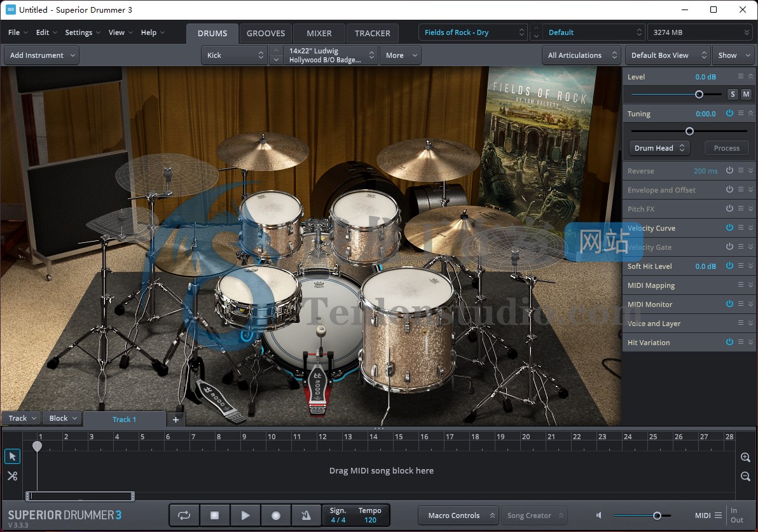Click the speaker volume icon
758x532 pixels.
599,515
